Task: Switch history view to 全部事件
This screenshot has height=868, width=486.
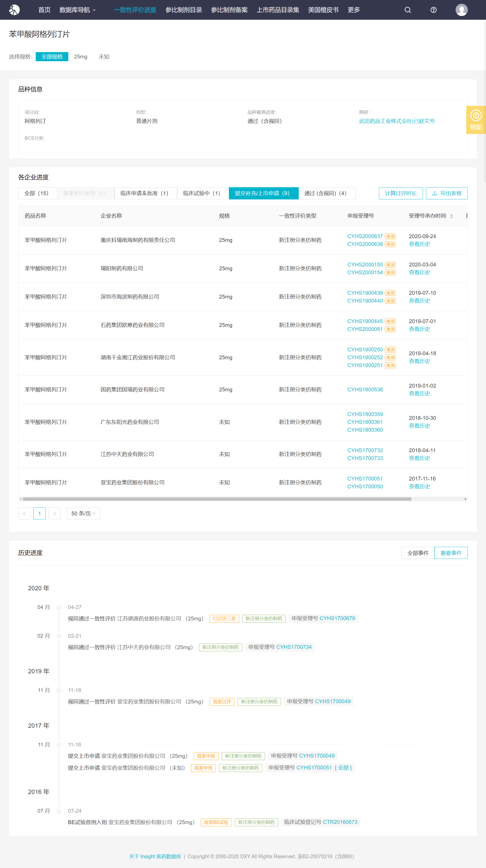Action: pos(418,553)
